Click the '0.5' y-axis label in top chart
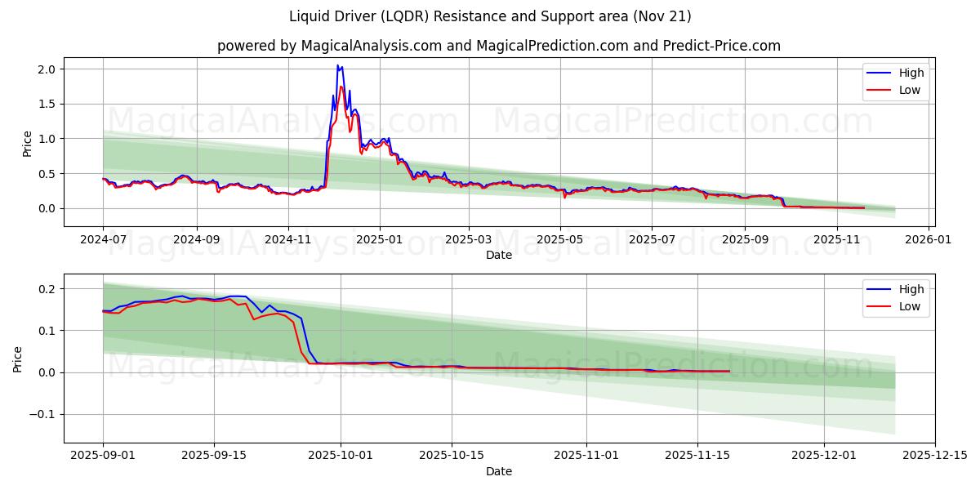 pyautogui.click(x=47, y=174)
